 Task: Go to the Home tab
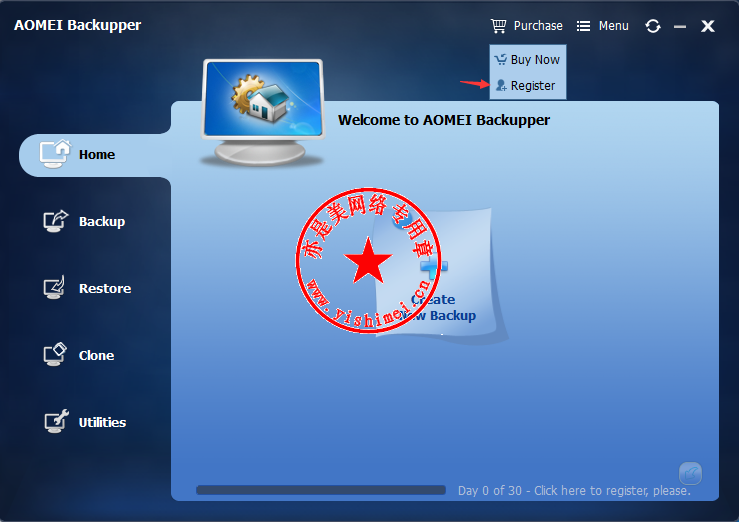pyautogui.click(x=94, y=155)
